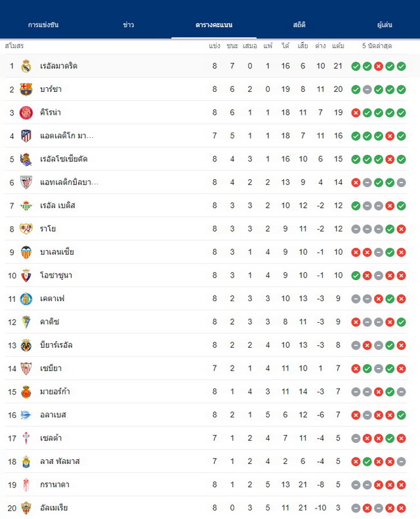Click the ตารางคะแนน tab
Screen dimensions: 420x519
[214, 25]
